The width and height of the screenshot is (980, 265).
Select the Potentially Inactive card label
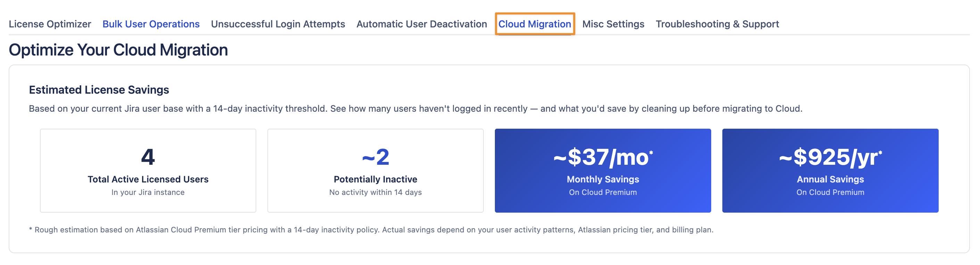click(x=375, y=179)
